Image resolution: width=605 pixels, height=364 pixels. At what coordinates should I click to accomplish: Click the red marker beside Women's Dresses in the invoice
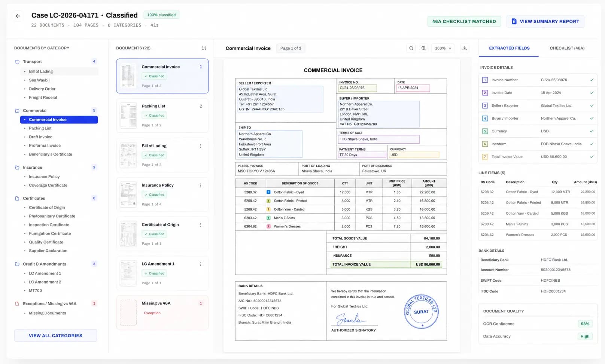coord(268,226)
